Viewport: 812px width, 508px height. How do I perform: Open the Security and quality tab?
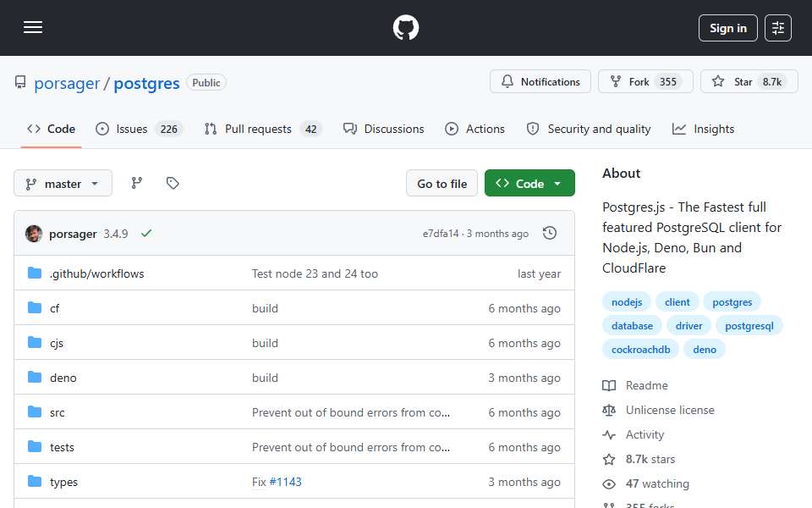pos(589,129)
